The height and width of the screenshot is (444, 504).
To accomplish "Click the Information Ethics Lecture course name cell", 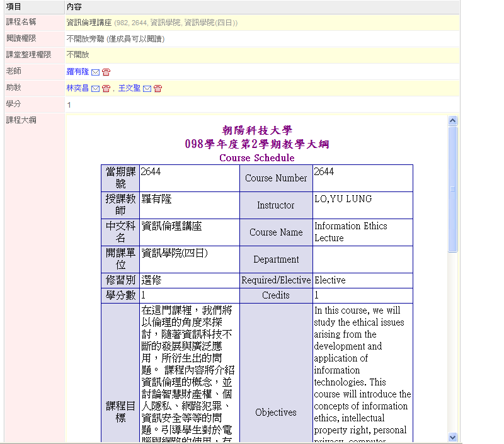I will click(350, 232).
